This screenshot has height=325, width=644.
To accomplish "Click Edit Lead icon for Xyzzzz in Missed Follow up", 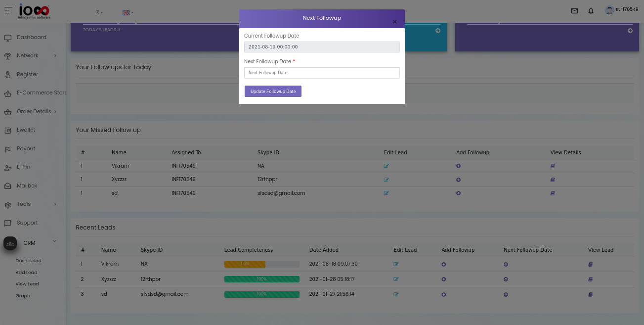I will (x=386, y=180).
